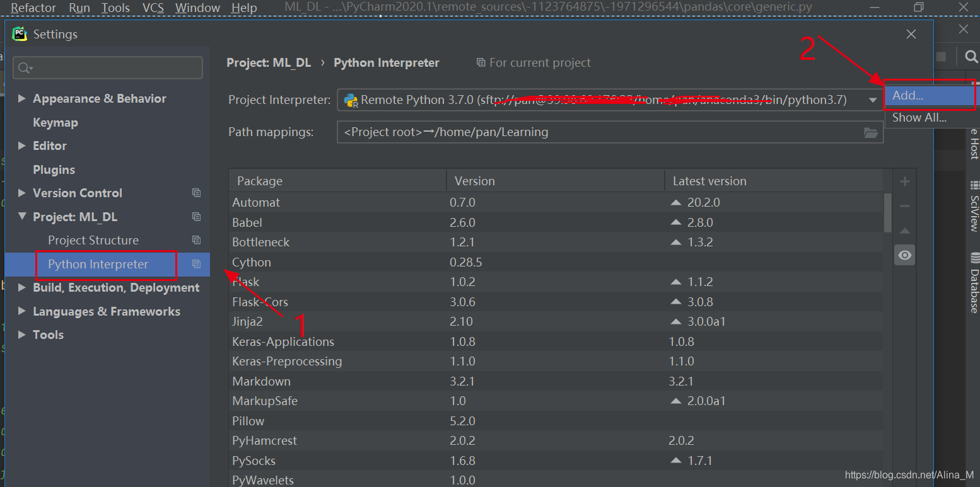The width and height of the screenshot is (980, 487).
Task: Click version 1.0.2 in Flask row
Action: click(462, 282)
